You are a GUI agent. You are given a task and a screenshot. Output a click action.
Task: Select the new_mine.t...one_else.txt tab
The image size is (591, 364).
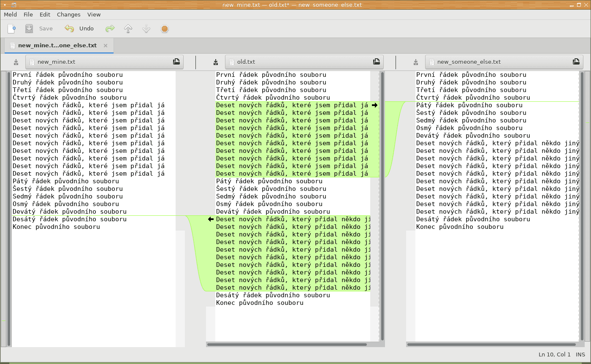(57, 46)
